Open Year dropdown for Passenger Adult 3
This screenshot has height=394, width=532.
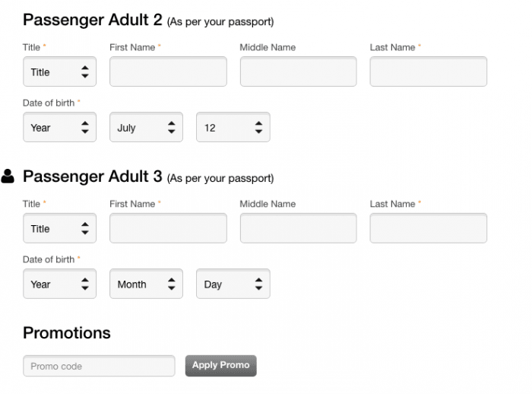59,284
